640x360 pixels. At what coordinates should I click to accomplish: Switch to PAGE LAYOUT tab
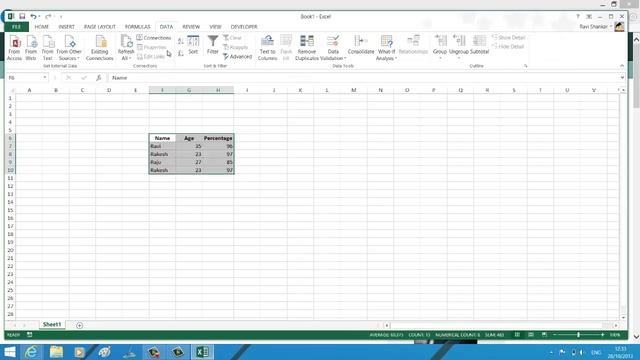click(100, 27)
